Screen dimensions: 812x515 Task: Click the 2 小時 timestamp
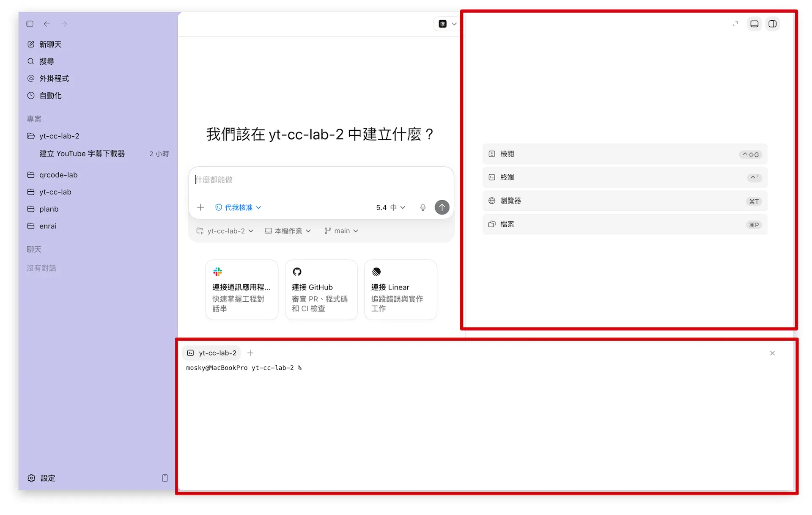tap(159, 154)
